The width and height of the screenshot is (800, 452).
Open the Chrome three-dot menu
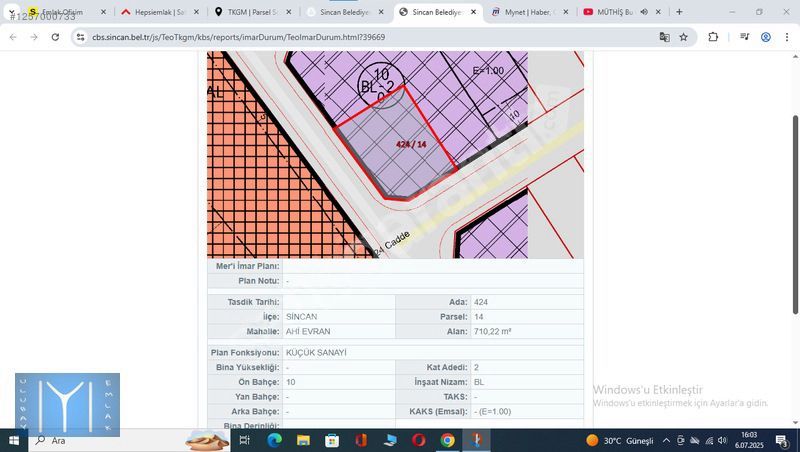pos(787,37)
